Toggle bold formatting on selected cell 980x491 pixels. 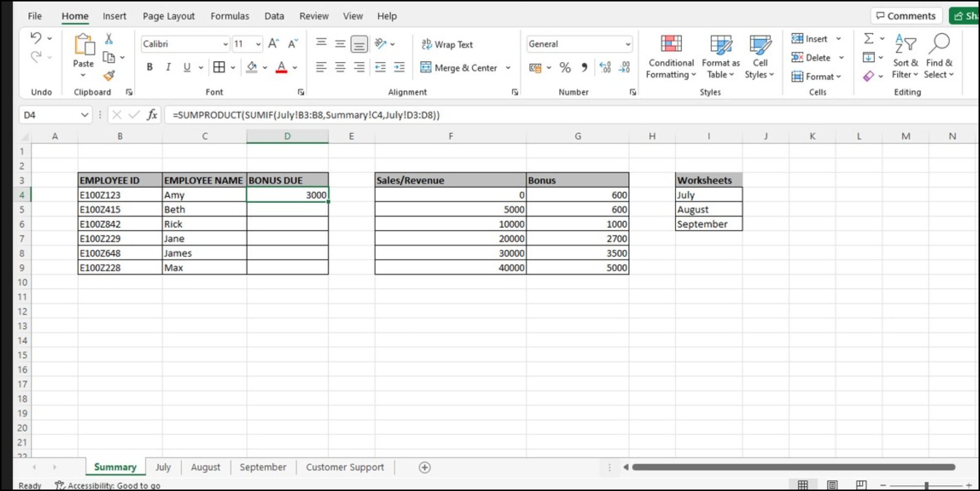coord(149,67)
